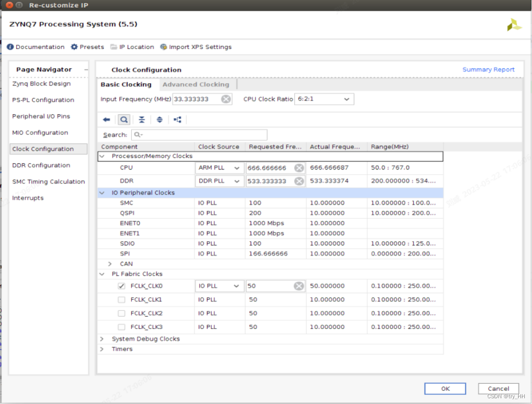Open MIO Configuration page
This screenshot has width=532, height=404.
point(40,133)
